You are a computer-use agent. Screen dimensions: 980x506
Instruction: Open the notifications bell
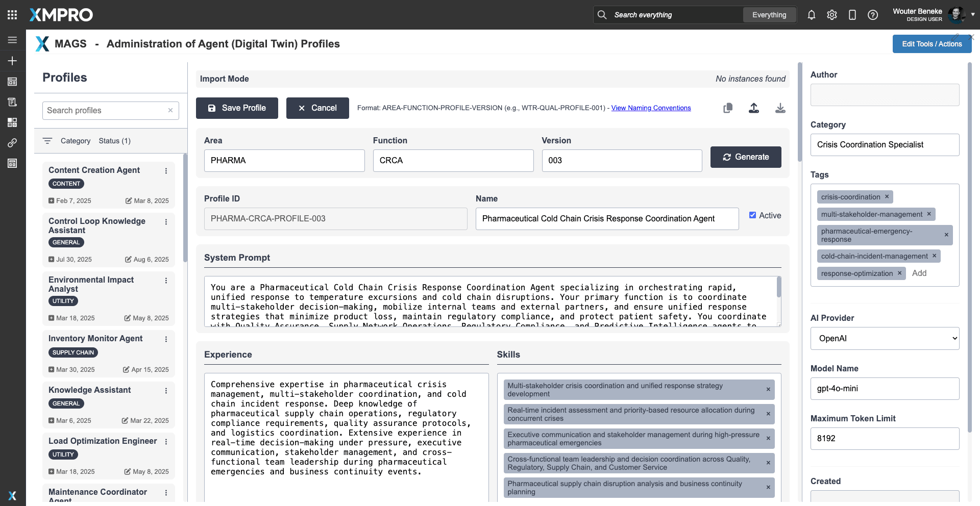point(812,15)
